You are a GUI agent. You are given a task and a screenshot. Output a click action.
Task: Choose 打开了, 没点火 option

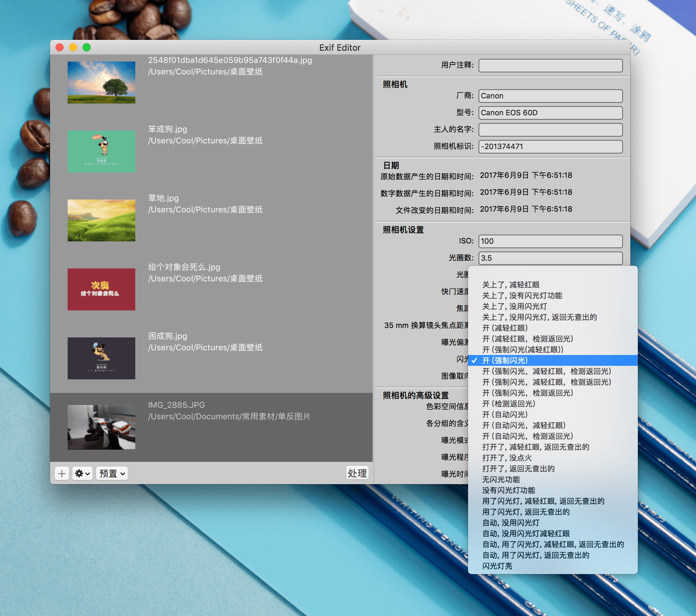(x=553, y=458)
